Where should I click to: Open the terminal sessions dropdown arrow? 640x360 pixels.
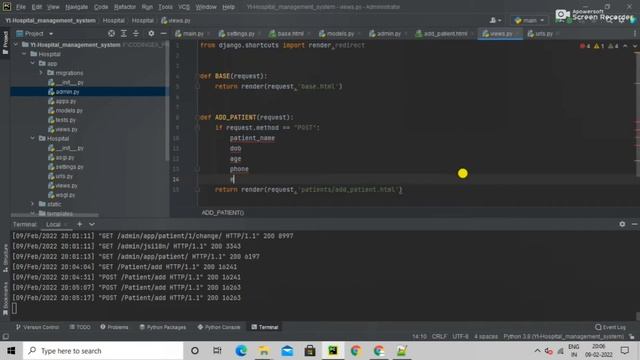[92, 224]
